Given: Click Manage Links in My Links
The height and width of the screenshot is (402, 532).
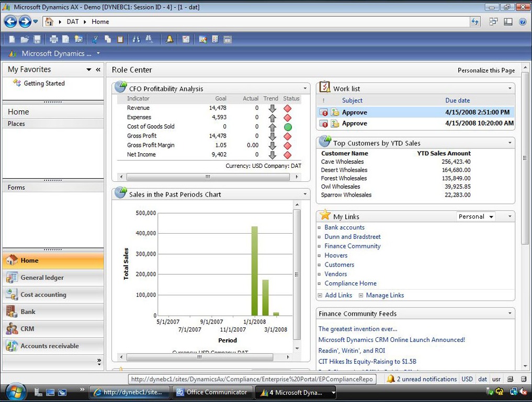Looking at the screenshot, I should point(385,295).
